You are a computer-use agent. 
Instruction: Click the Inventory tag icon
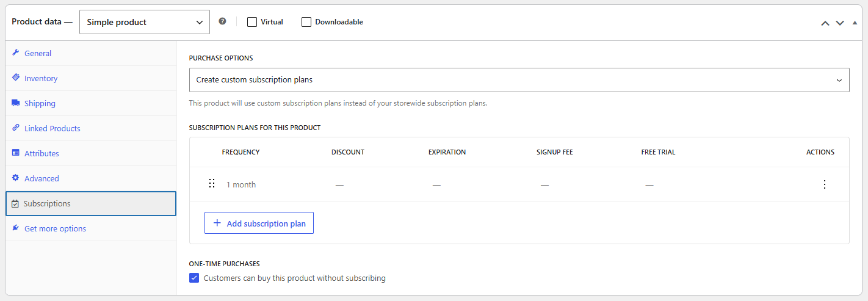(x=16, y=78)
